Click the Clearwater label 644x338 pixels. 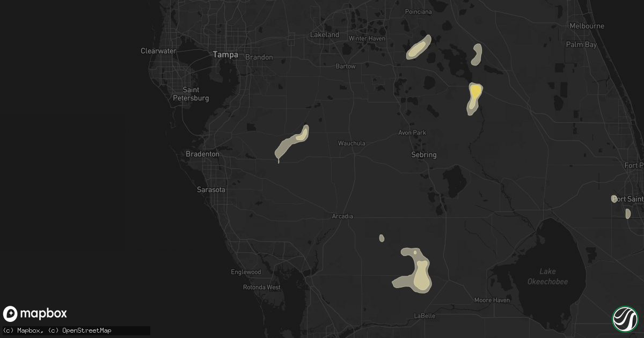(x=158, y=51)
